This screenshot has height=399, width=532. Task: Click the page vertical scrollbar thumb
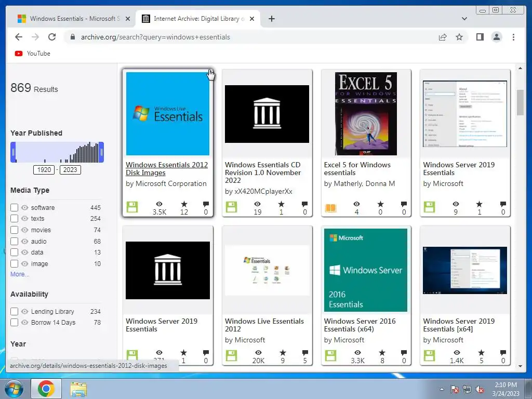(x=520, y=102)
